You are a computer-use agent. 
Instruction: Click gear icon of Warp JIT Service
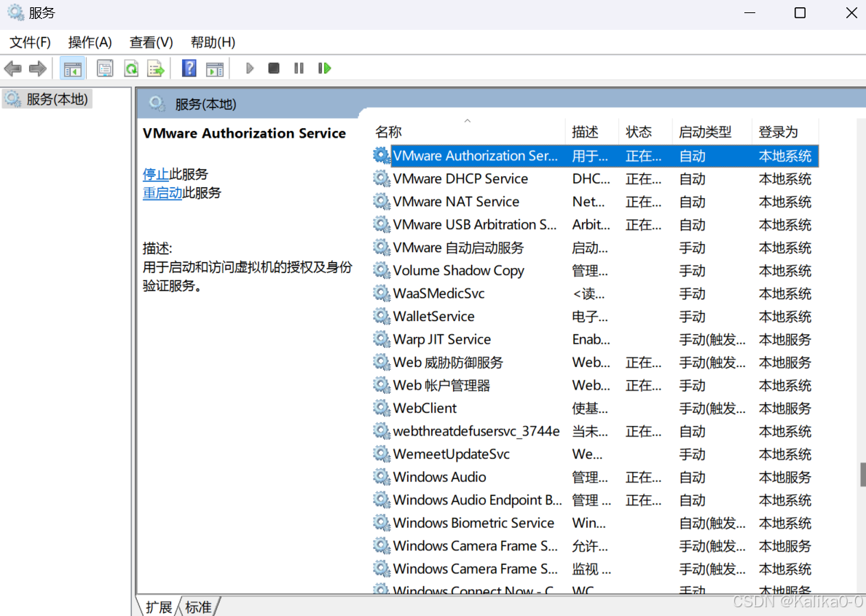click(x=381, y=339)
